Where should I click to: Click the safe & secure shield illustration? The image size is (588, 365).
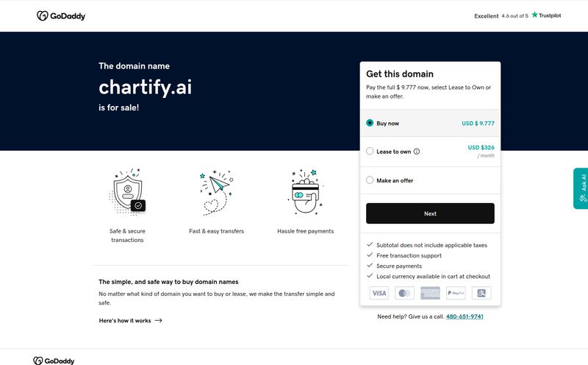[x=127, y=192]
